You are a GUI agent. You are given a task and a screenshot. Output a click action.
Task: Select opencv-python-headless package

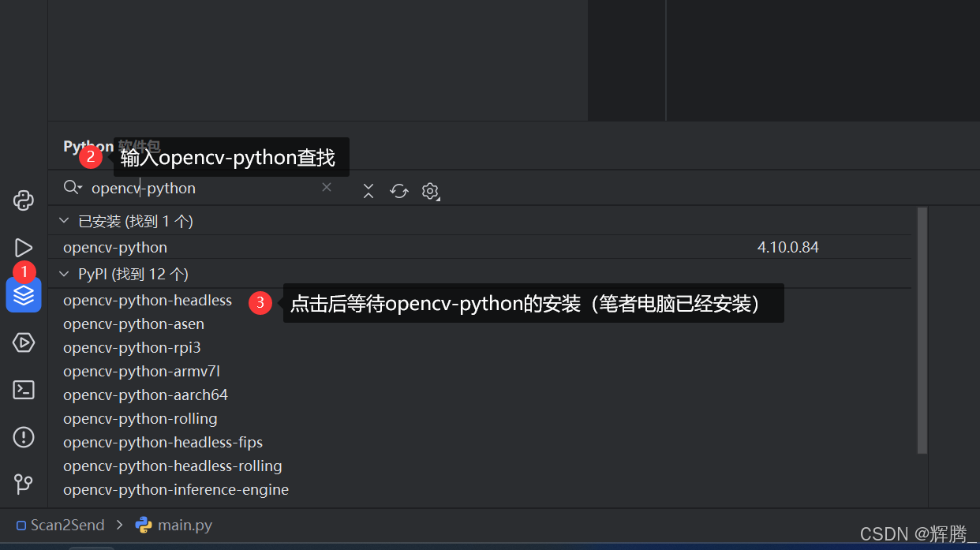coord(148,300)
